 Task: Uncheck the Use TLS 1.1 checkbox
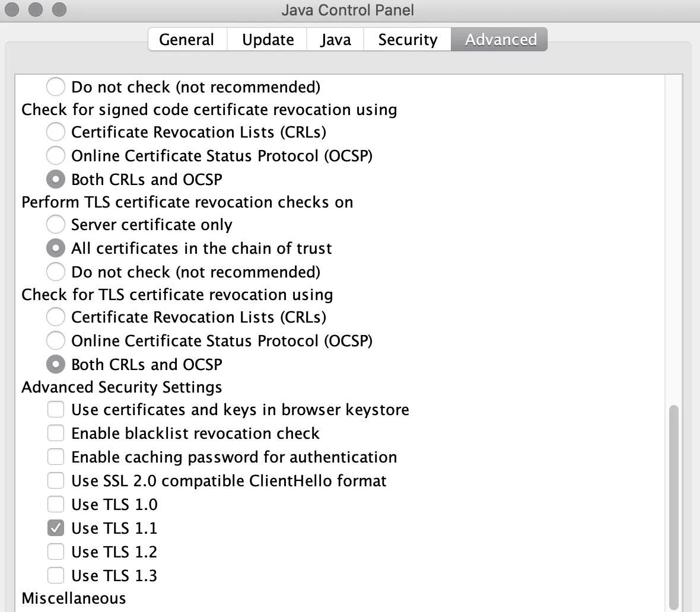click(x=56, y=528)
